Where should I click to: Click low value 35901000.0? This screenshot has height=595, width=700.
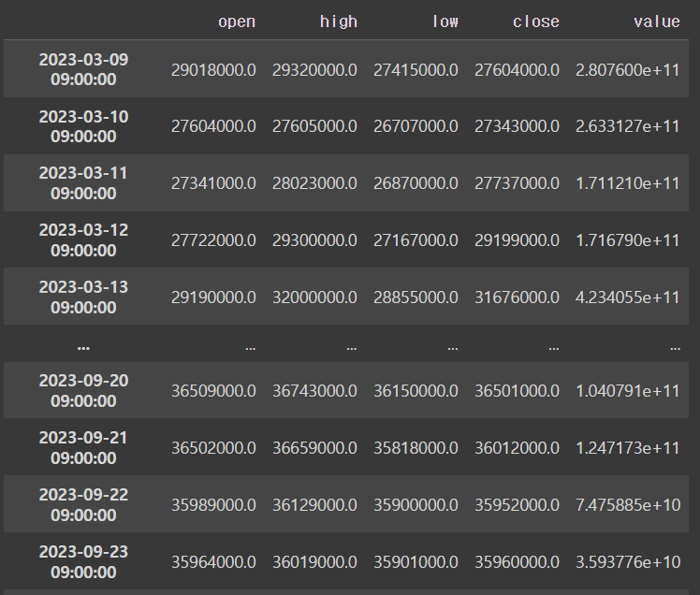click(416, 562)
